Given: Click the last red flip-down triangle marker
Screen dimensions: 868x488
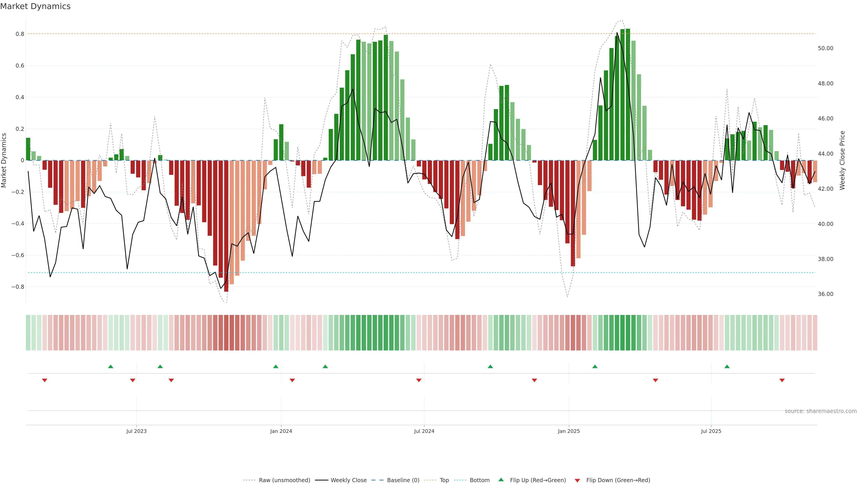Looking at the screenshot, I should tap(782, 380).
